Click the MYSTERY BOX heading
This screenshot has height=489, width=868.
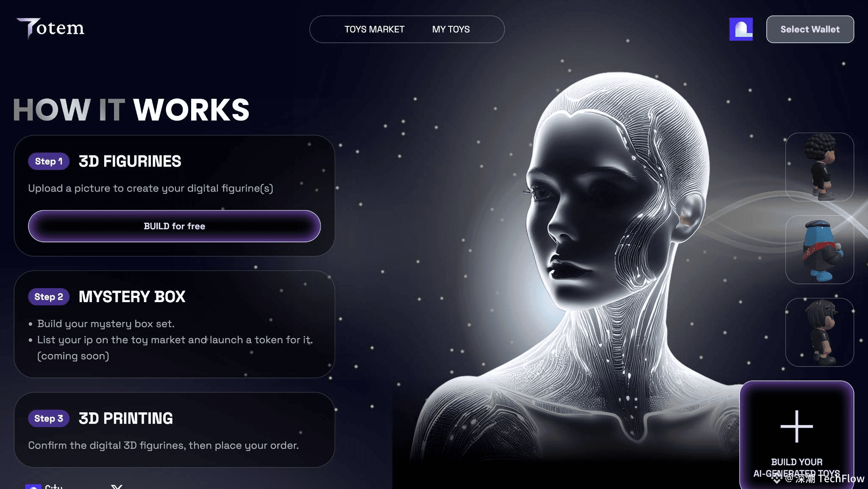pos(132,297)
